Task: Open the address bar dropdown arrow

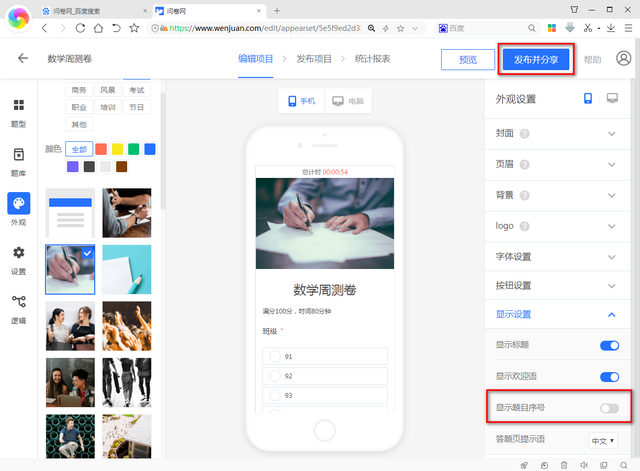Action: (x=415, y=28)
